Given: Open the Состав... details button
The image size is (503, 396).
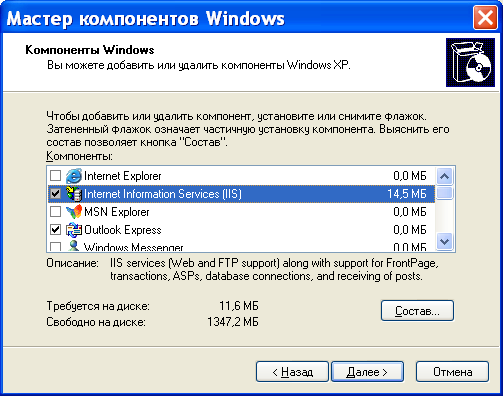Looking at the screenshot, I should click(x=417, y=311).
